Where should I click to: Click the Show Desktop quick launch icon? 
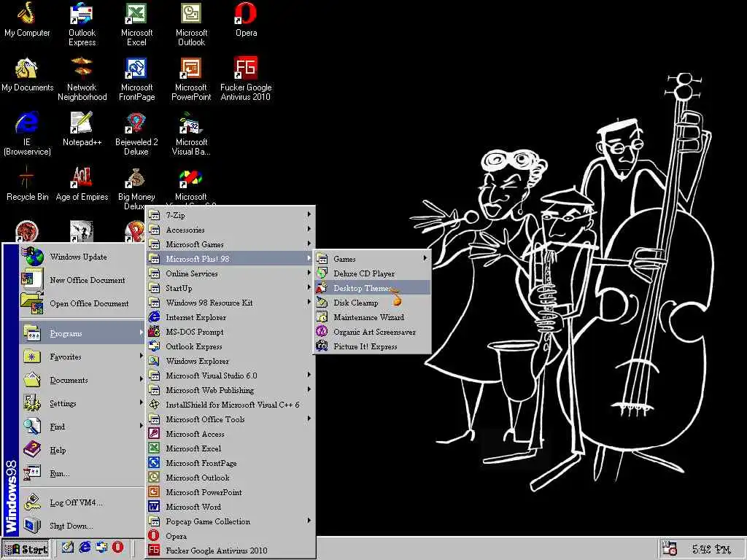click(68, 548)
